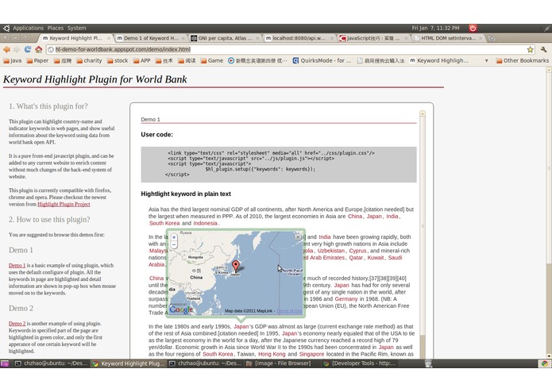Switch to HTML DOM setInterva... tab
Screen dimensions: 552x392
(448, 38)
